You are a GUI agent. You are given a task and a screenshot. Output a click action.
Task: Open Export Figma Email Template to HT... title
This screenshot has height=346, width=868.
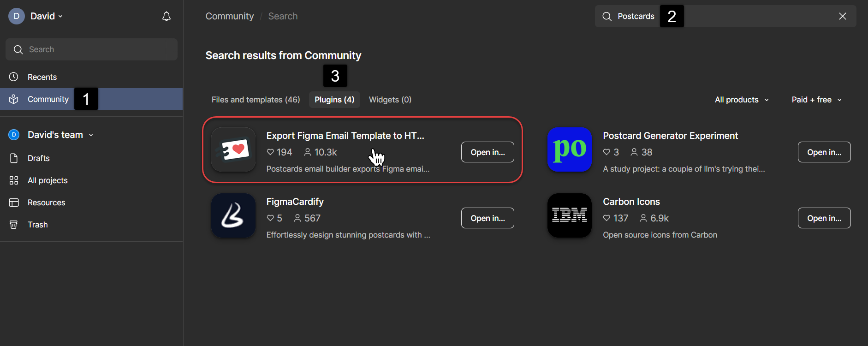[345, 136]
